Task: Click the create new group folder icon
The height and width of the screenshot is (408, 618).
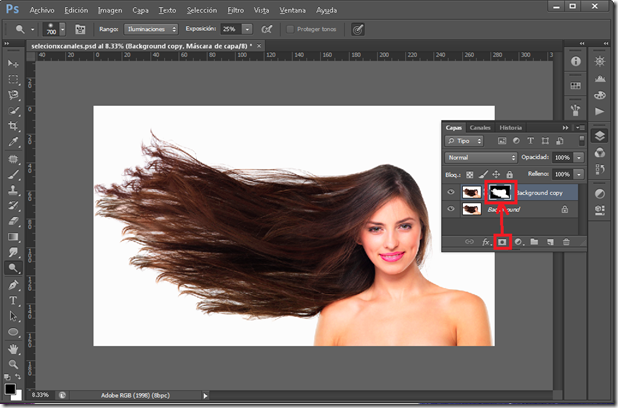Action: [x=535, y=242]
